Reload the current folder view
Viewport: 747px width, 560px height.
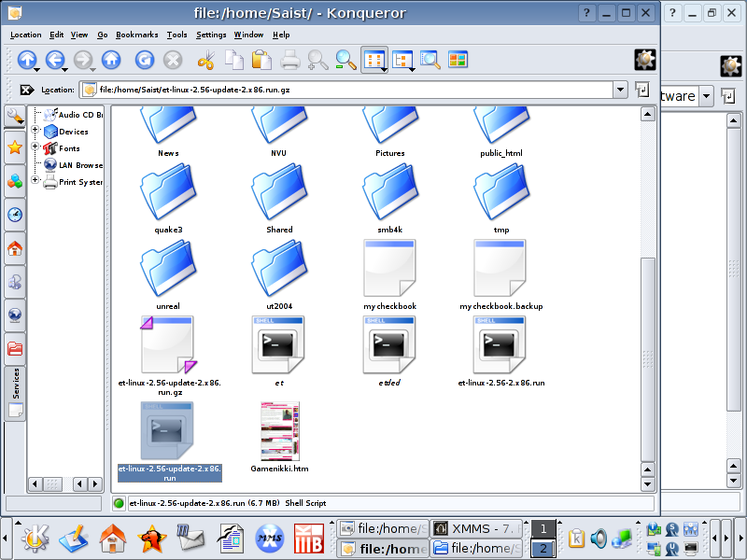point(144,60)
